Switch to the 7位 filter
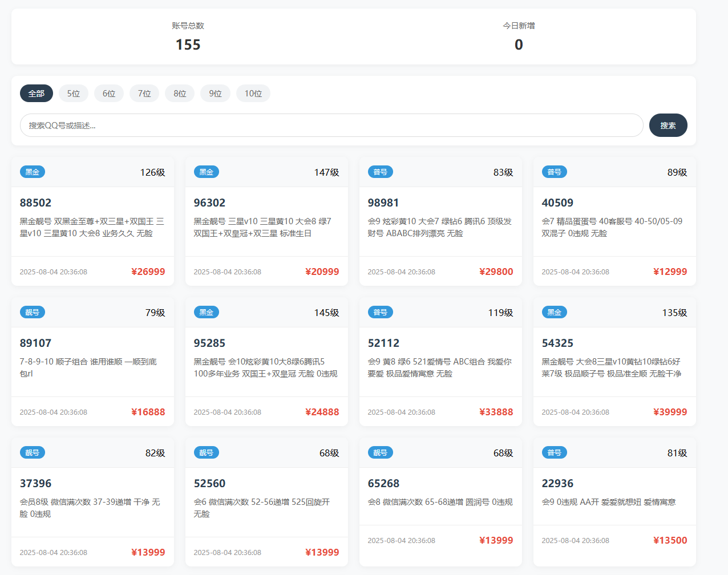The height and width of the screenshot is (575, 728). click(144, 94)
